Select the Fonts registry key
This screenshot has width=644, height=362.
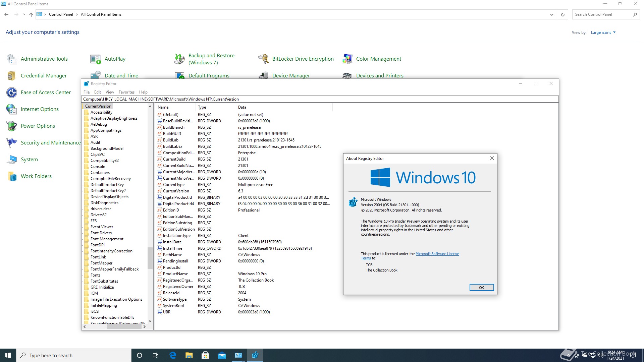pyautogui.click(x=95, y=275)
